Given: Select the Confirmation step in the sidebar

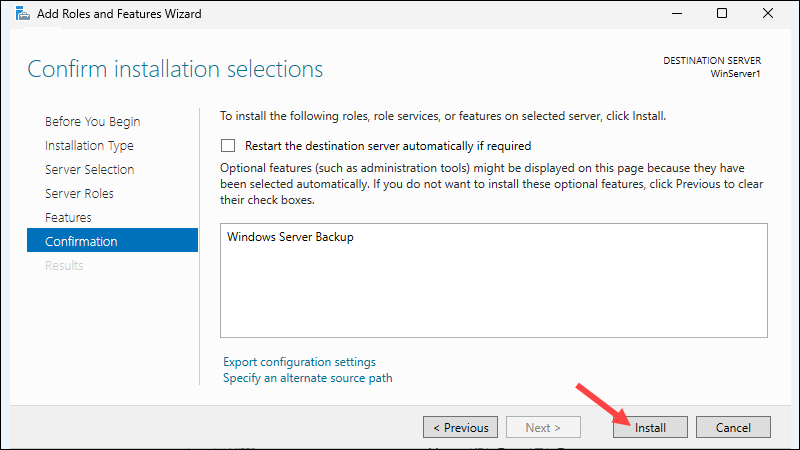Looking at the screenshot, I should coord(81,242).
